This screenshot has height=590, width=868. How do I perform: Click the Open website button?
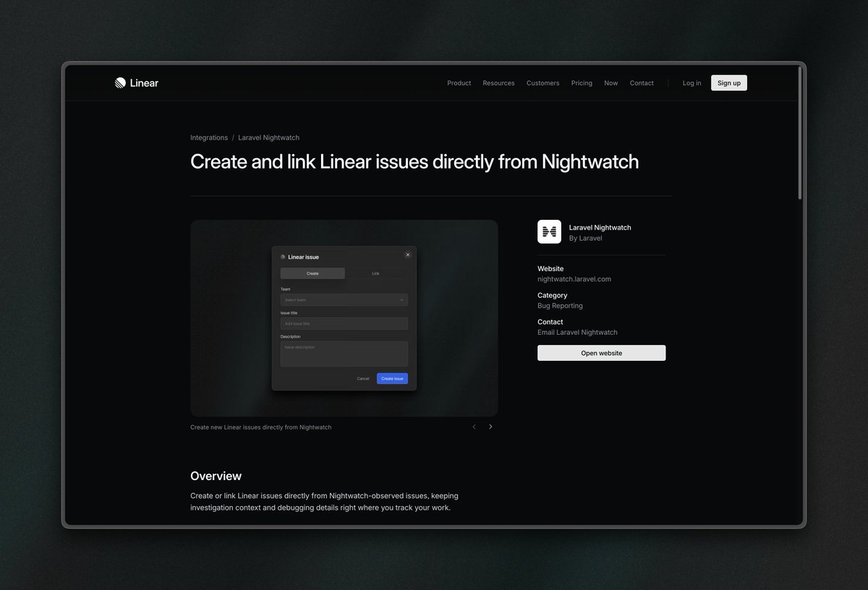(x=601, y=353)
